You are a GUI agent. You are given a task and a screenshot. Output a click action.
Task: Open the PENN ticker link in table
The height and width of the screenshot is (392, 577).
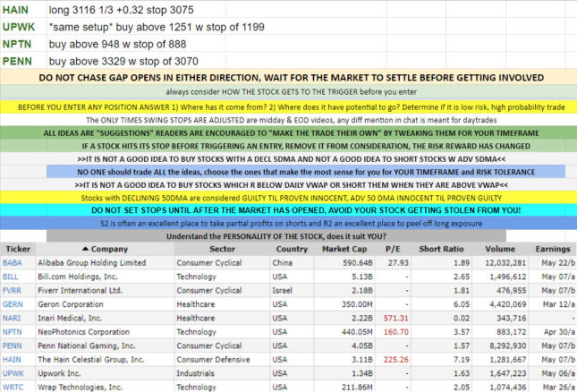click(x=13, y=346)
